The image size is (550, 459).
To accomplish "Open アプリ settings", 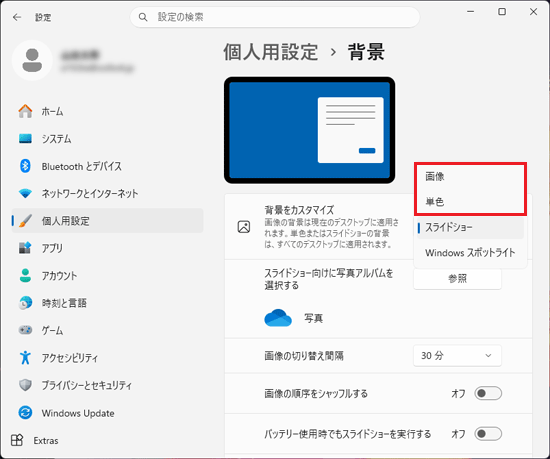I will click(x=107, y=248).
